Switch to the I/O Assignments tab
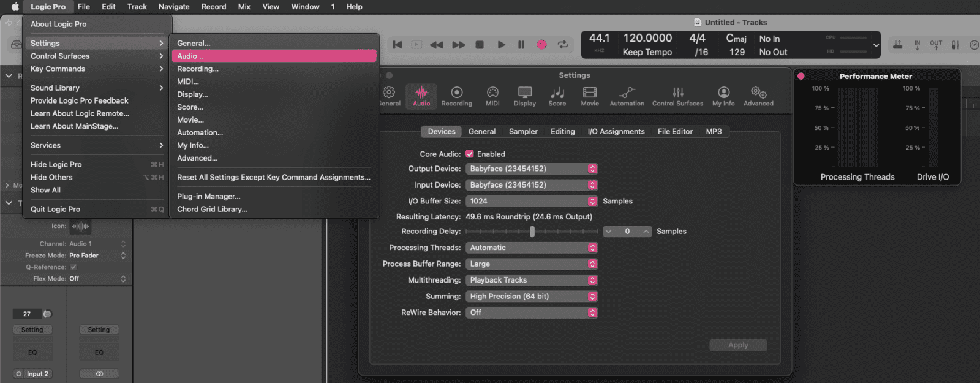 (616, 131)
